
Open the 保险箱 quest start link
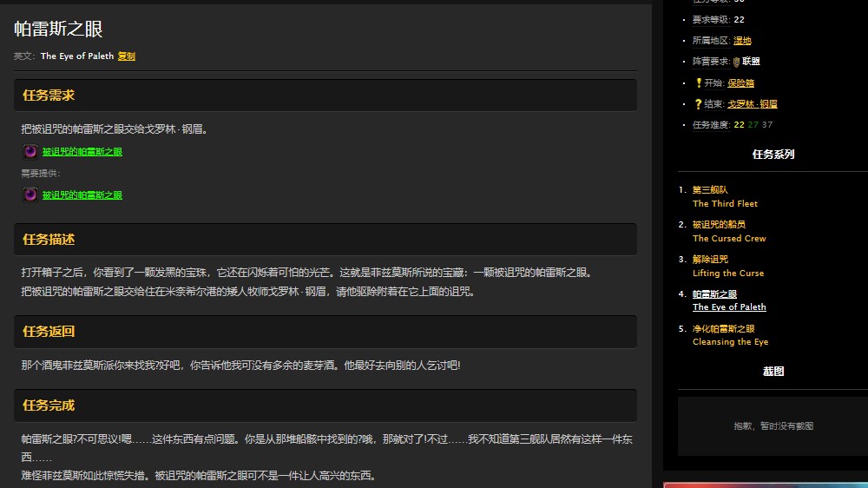point(740,83)
